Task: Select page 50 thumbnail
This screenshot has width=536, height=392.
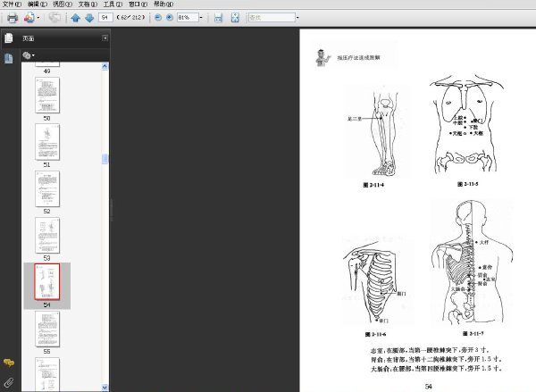Action: [x=47, y=95]
